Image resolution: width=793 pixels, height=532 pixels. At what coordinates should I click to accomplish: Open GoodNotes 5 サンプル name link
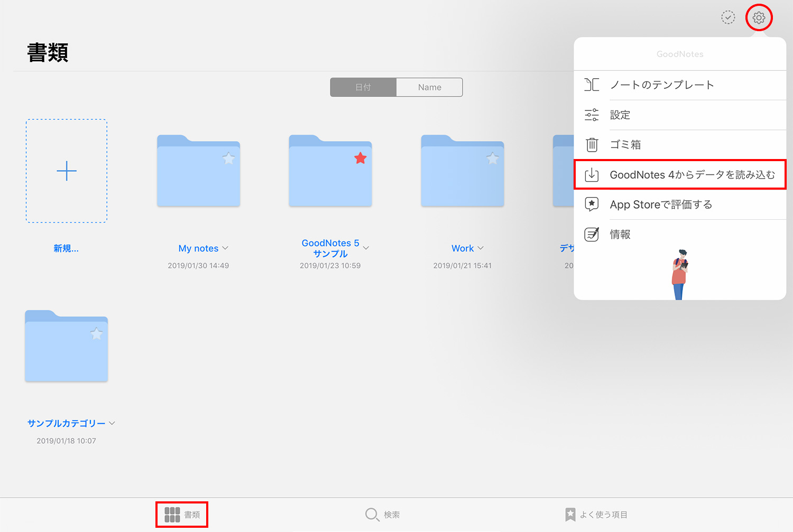[x=330, y=248]
